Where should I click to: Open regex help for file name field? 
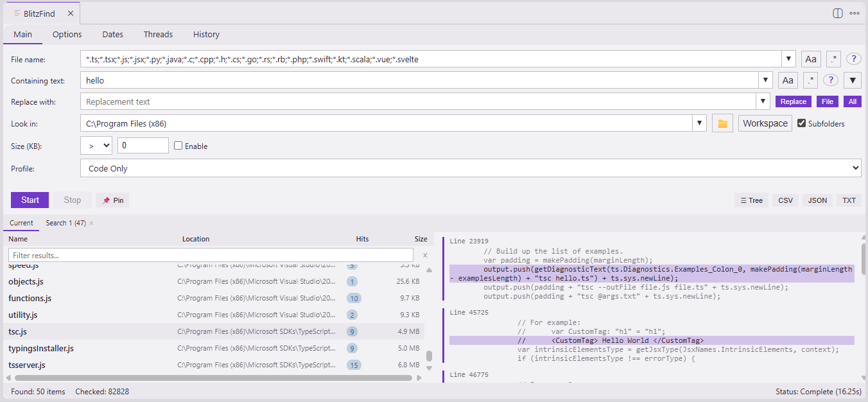point(853,58)
